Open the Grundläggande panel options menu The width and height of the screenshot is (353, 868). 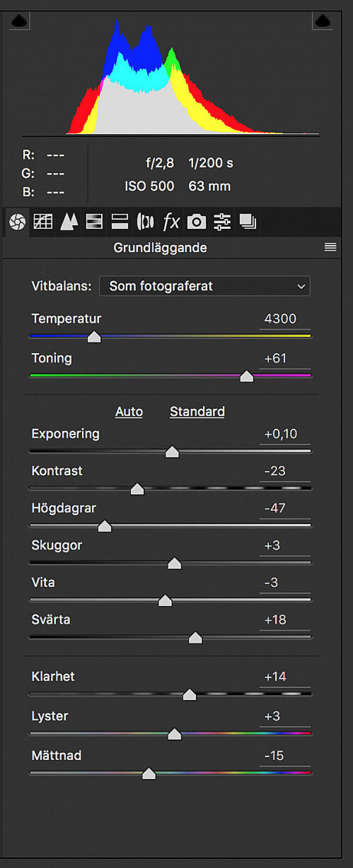(330, 247)
